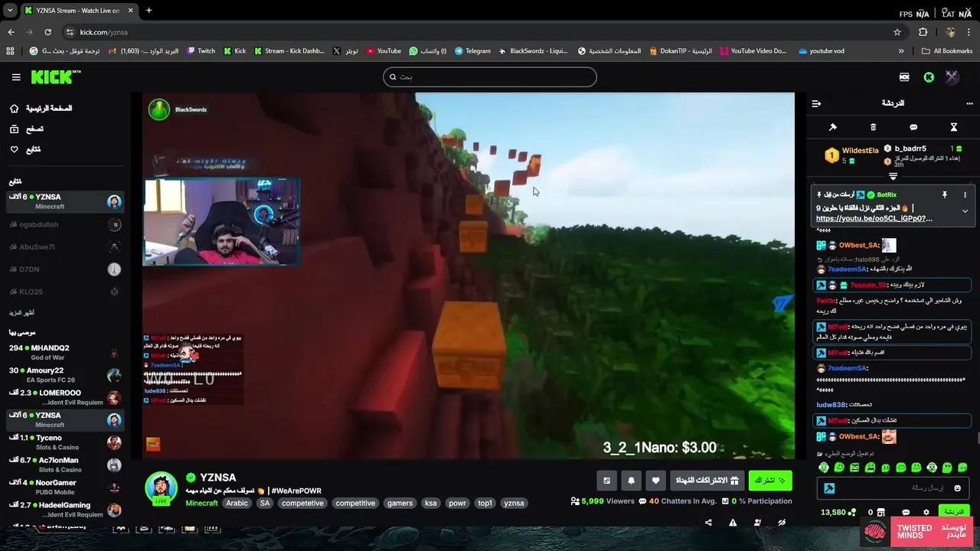Unpin the BotRix pinned message

pyautogui.click(x=945, y=195)
